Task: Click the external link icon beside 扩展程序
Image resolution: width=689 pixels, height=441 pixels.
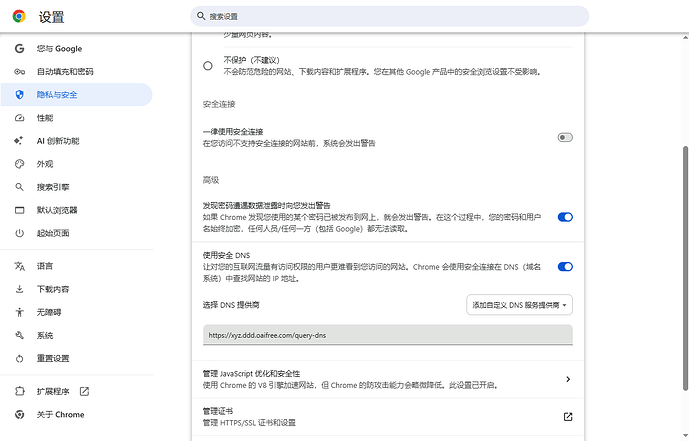Action: coord(84,391)
